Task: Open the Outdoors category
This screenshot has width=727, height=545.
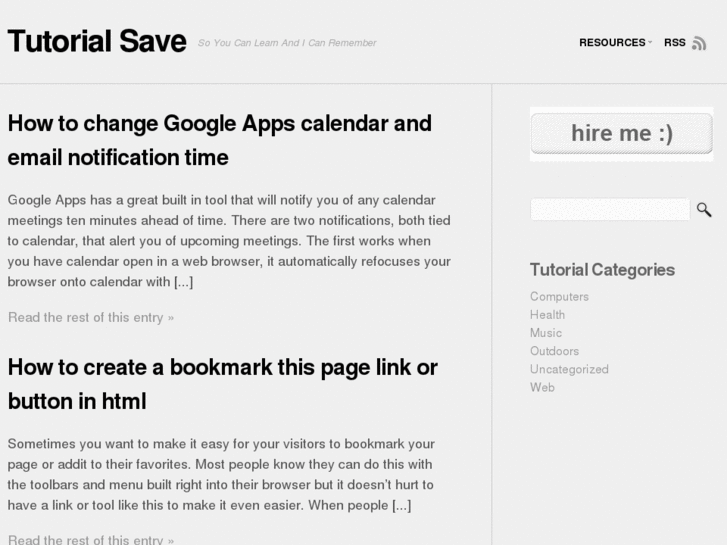Action: [554, 351]
